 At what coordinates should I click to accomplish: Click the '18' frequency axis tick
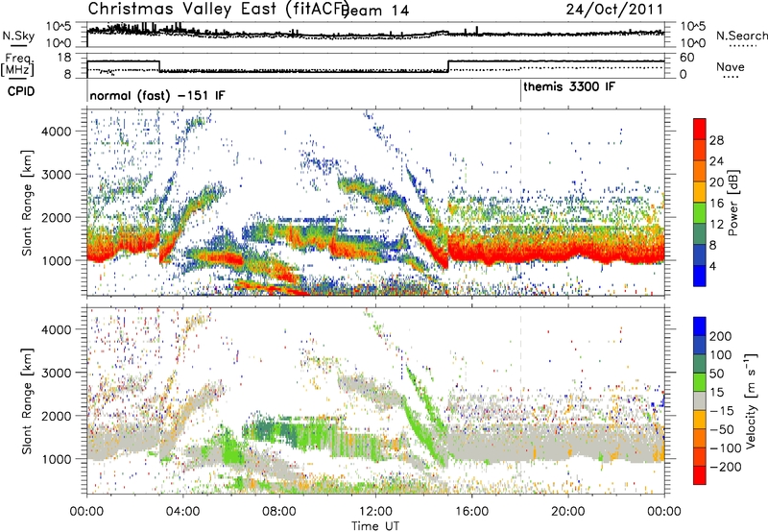(64, 58)
